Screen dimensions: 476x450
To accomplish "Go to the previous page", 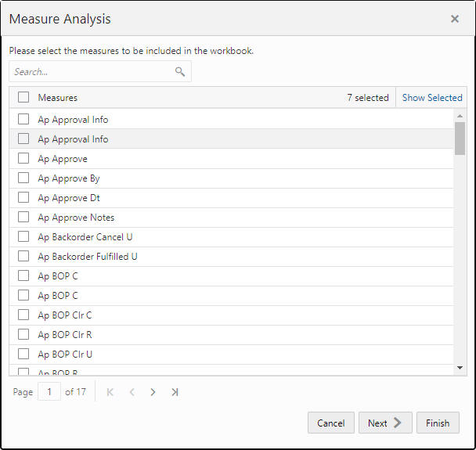I will coord(132,392).
